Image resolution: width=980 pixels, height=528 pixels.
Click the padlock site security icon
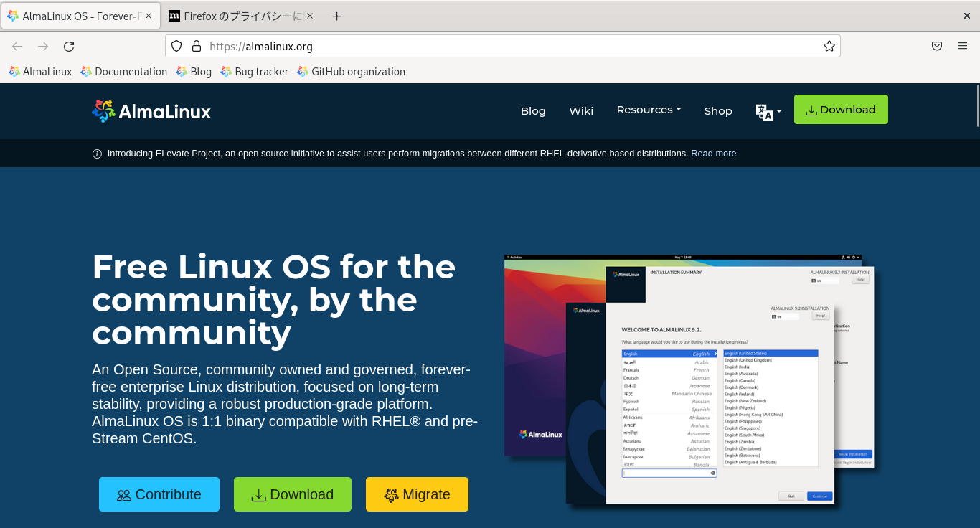tap(196, 46)
